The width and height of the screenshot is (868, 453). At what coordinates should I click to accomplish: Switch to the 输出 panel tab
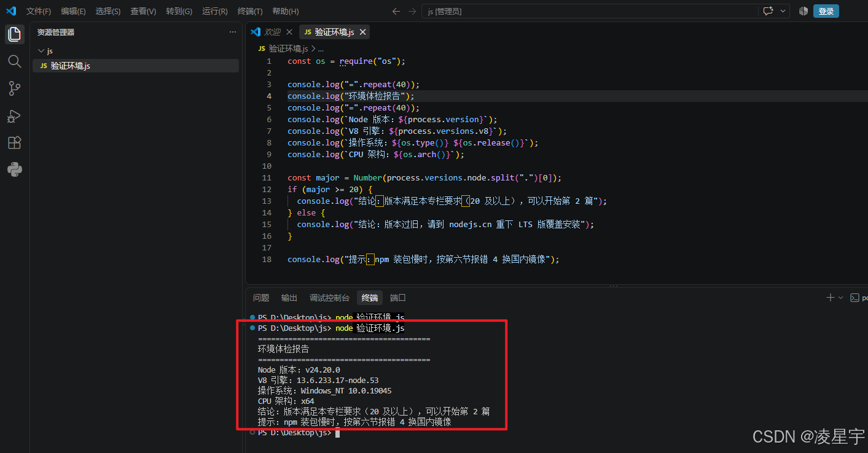(x=289, y=298)
